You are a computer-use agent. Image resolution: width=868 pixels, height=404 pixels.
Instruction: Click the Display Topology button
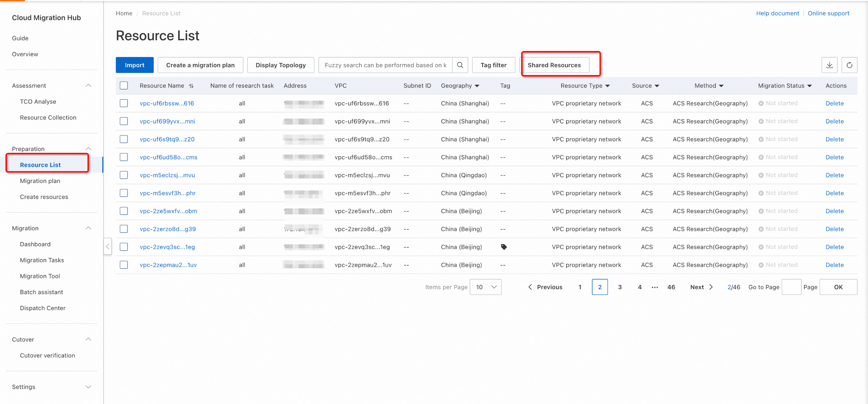280,65
